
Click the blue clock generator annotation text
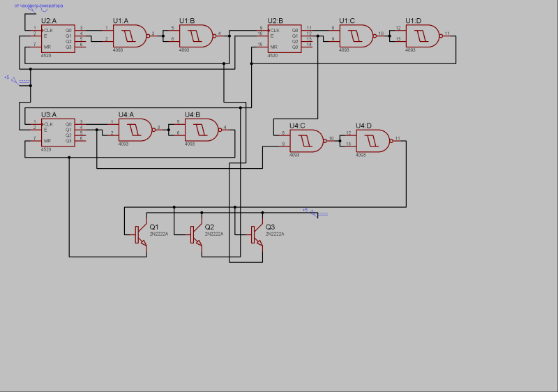[39, 6]
